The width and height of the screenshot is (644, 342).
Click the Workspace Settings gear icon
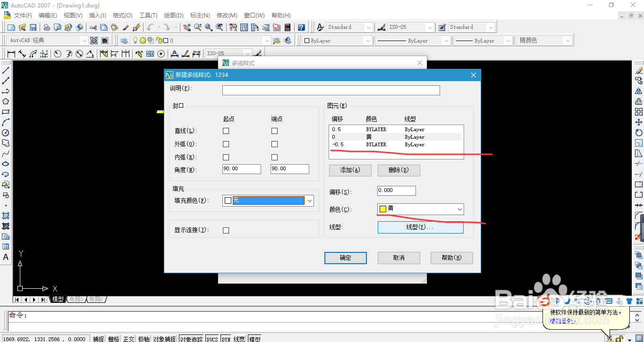(94, 41)
